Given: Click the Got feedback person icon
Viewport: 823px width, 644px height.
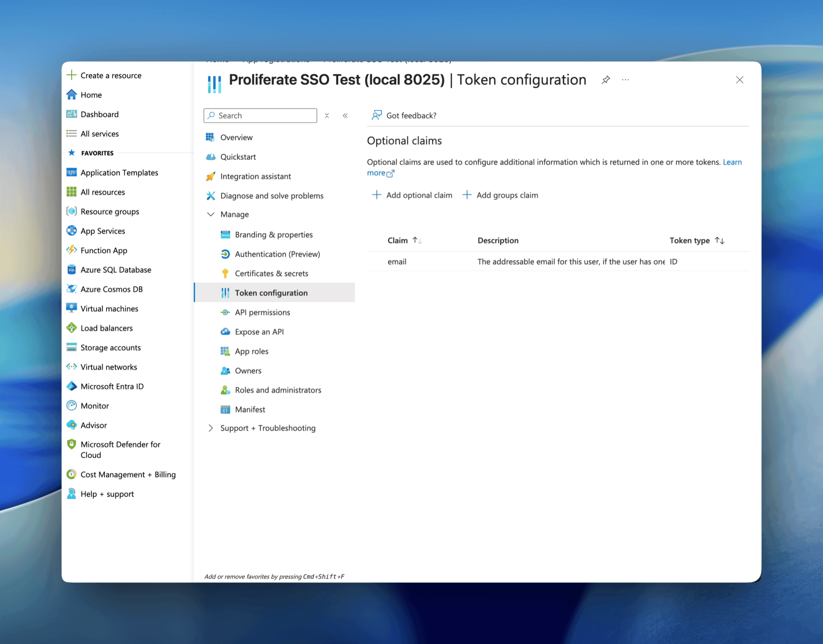Looking at the screenshot, I should coord(377,115).
